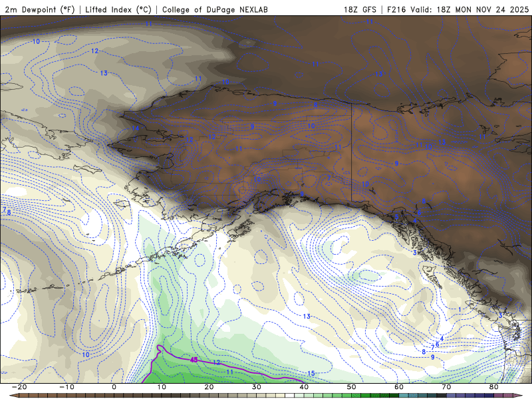This screenshot has width=532, height=399.
Task: Click the blue "5" contour label near the coast
Action: [396, 217]
